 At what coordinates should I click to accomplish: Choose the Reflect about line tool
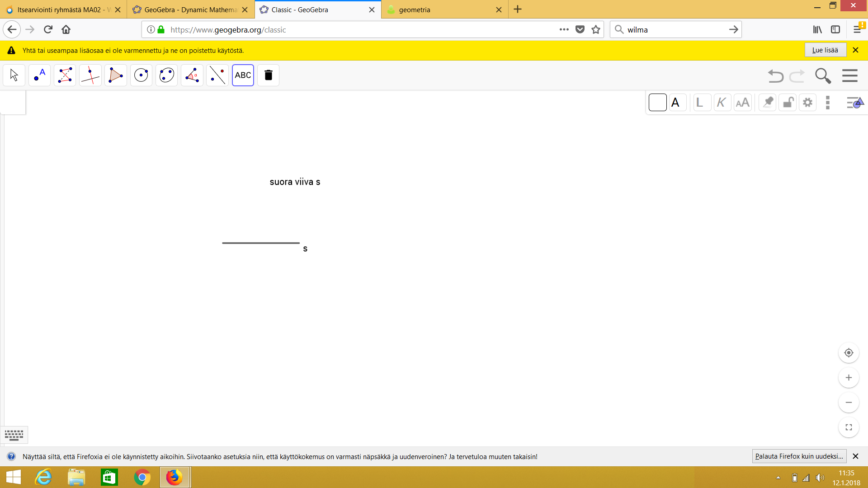(217, 75)
